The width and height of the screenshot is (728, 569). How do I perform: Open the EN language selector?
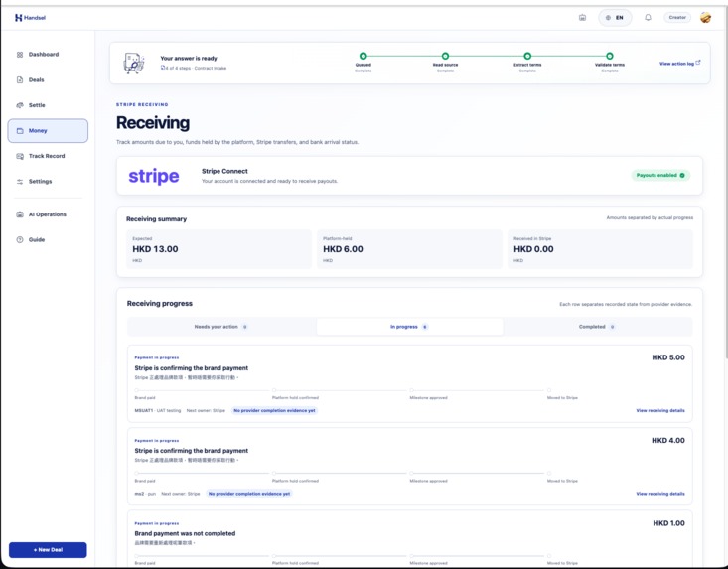pyautogui.click(x=615, y=18)
